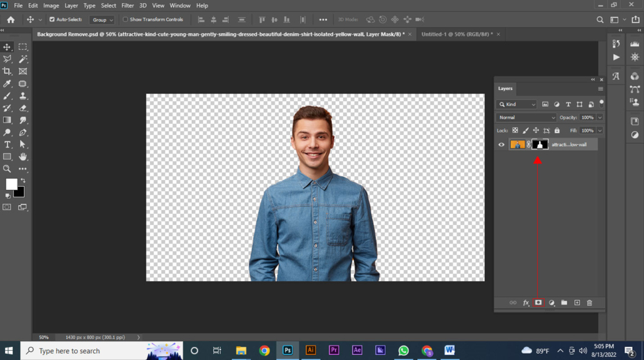Select the layer mask thumbnail
Image resolution: width=644 pixels, height=360 pixels.
540,144
